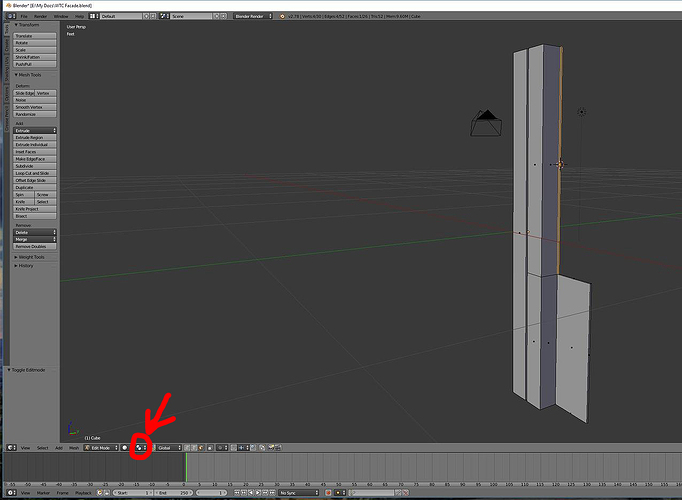The image size is (682, 500).
Task: Click the Blender logo in the info header
Action: click(282, 16)
